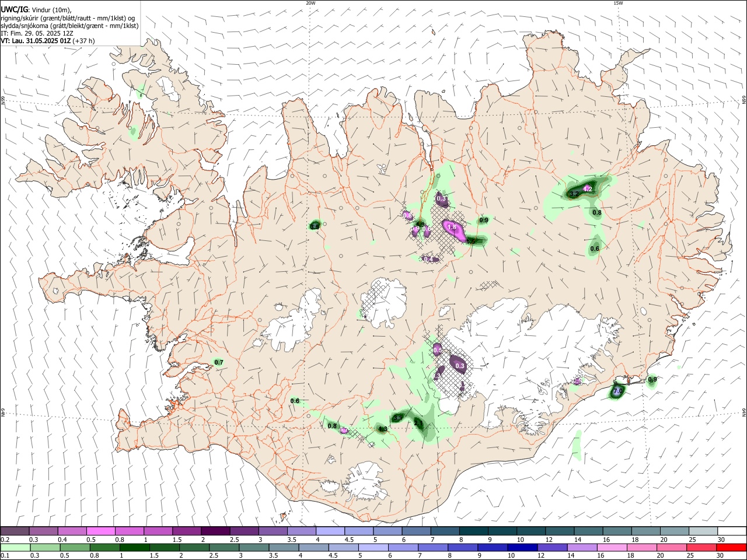Click the 'VT: Lau. 31.05.2025 01Z (+37 h)' line
This screenshot has height=560, width=747.
[48, 41]
